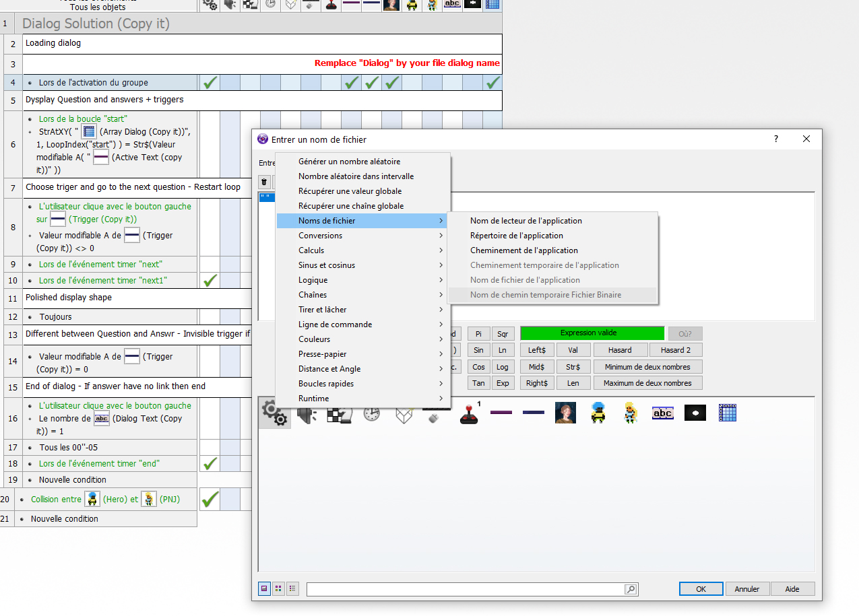Click the joystick Player 1 object icon

[469, 413]
